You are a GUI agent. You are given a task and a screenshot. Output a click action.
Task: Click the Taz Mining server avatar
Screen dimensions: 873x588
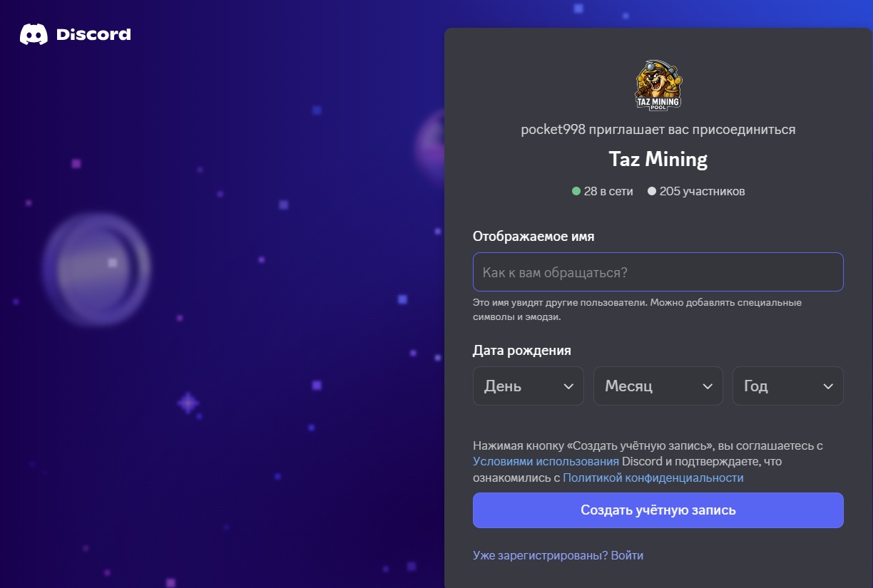pyautogui.click(x=658, y=85)
